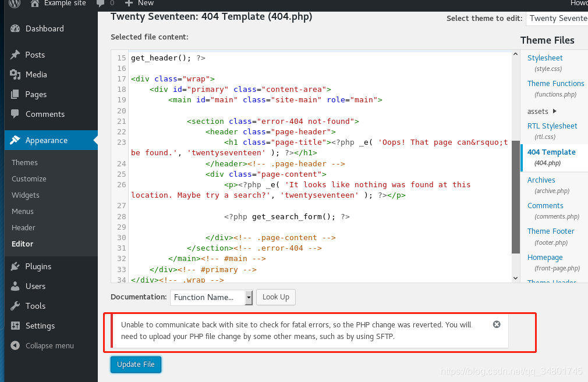Click the Plugins plug icon
Image resolution: width=588 pixels, height=382 pixels.
(15, 266)
